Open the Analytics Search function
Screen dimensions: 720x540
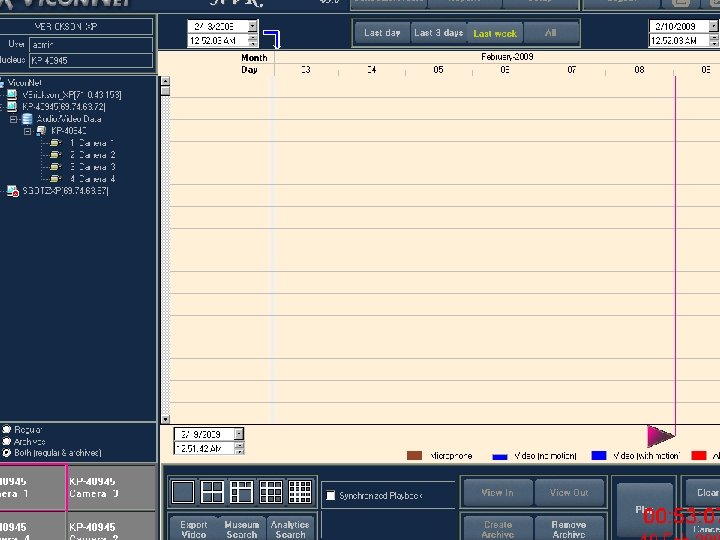click(x=290, y=529)
